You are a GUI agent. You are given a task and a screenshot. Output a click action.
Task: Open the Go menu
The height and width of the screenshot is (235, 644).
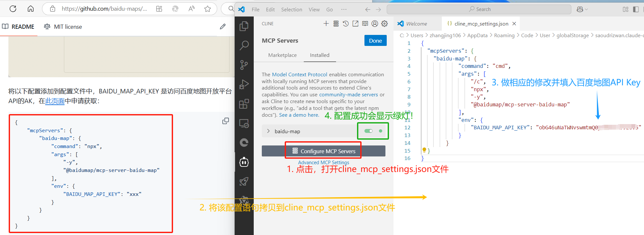[329, 9]
